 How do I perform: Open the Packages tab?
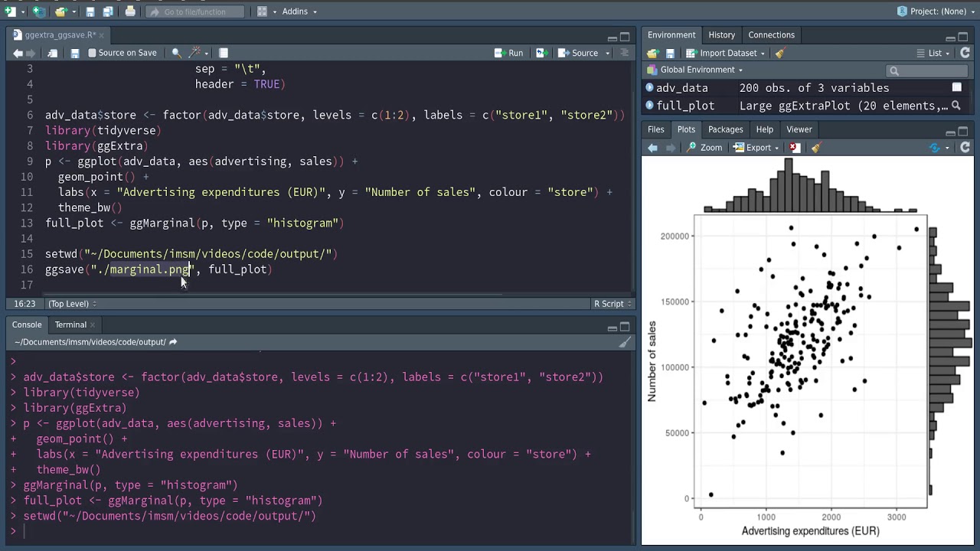coord(725,129)
